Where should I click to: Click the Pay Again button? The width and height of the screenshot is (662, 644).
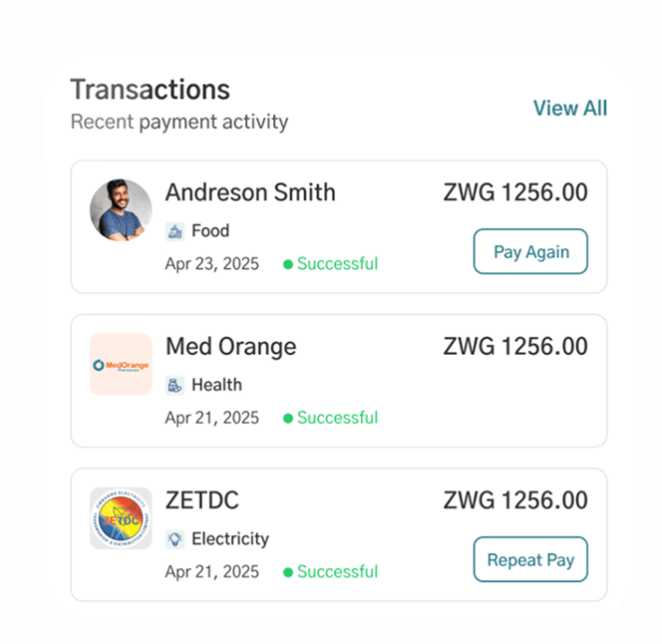530,251
